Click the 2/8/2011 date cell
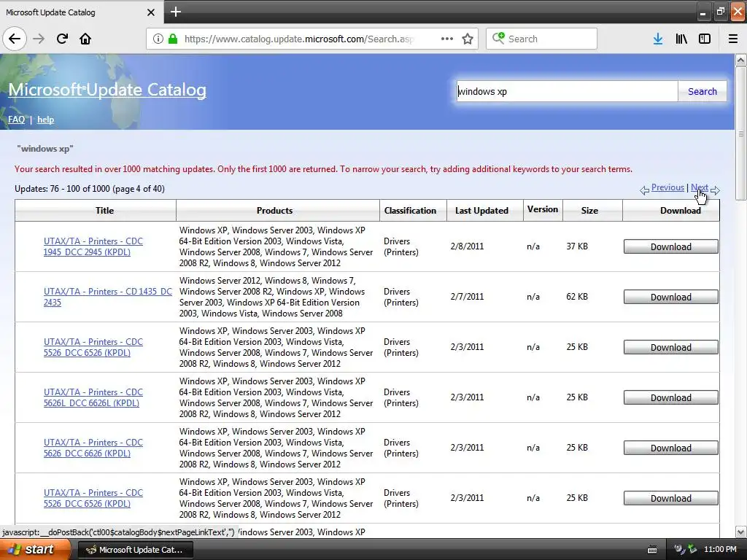 pos(467,246)
